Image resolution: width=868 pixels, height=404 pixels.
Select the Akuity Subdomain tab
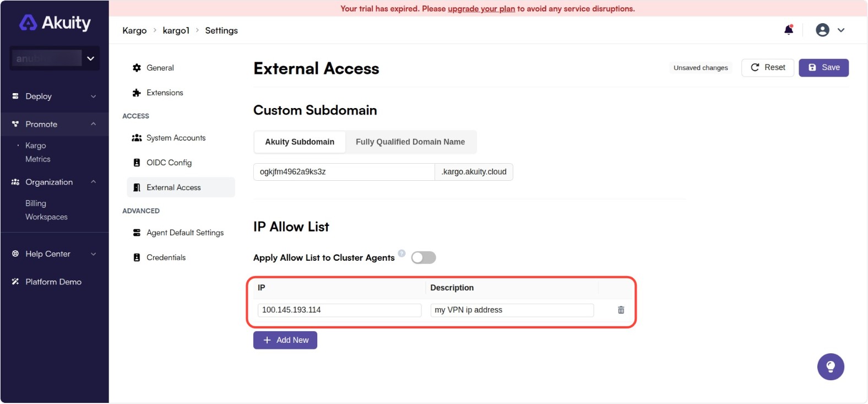pyautogui.click(x=299, y=142)
